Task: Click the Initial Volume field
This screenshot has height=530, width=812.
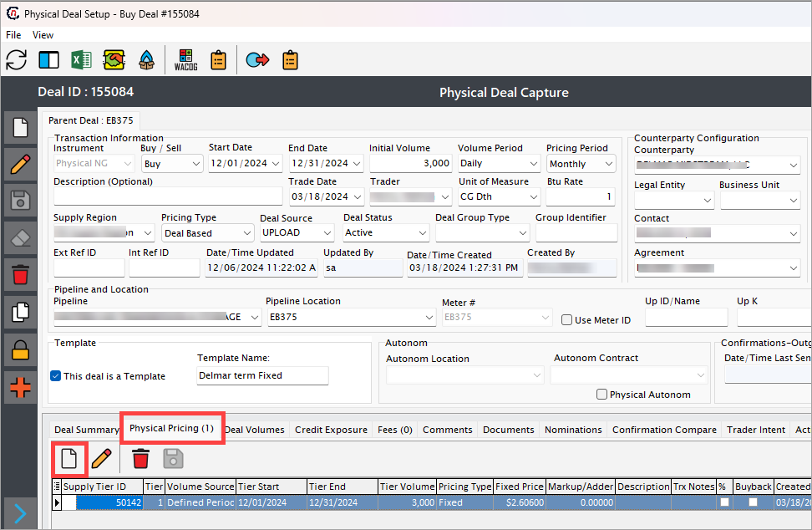Action: pos(410,164)
